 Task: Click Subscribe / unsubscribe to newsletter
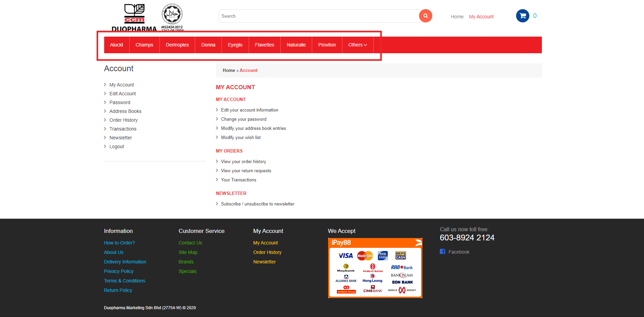click(258, 204)
